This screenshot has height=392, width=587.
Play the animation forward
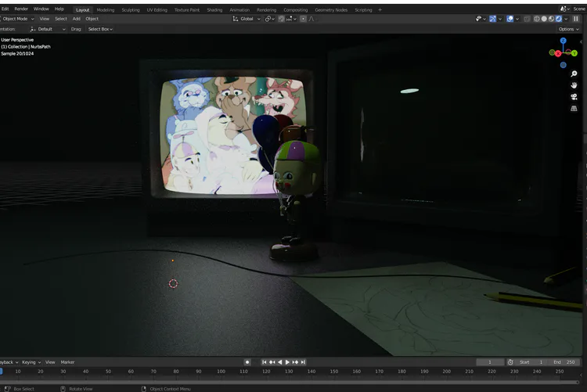(287, 362)
